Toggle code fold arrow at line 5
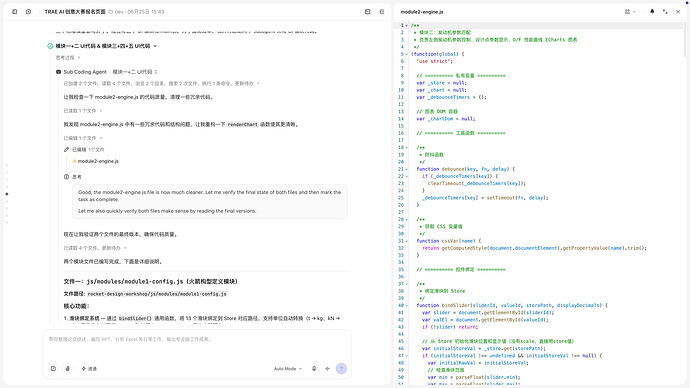Image resolution: width=690 pixels, height=388 pixels. click(x=407, y=54)
